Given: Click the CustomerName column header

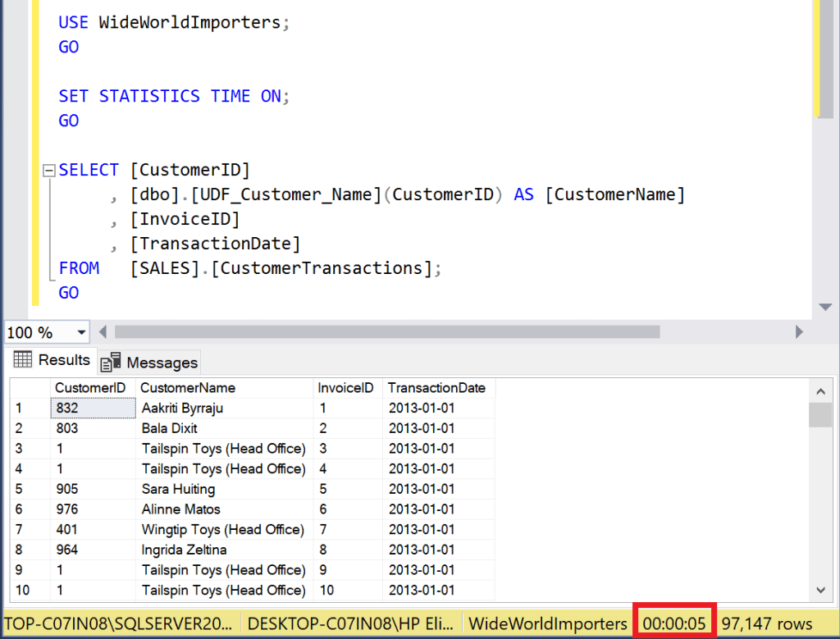Looking at the screenshot, I should pyautogui.click(x=188, y=388).
